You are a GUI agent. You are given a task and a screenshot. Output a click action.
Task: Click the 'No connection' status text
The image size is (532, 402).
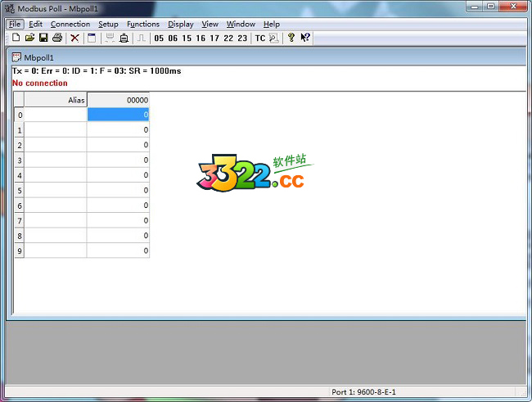point(40,83)
